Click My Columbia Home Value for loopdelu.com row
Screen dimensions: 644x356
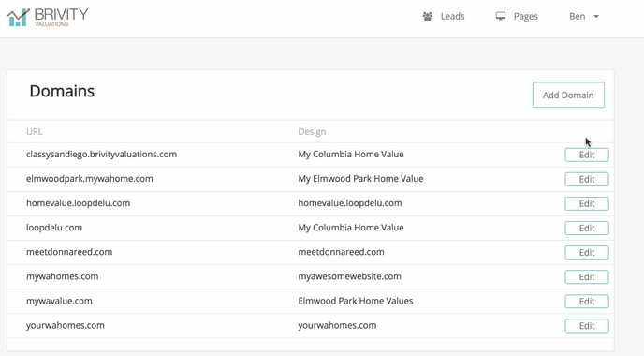tap(351, 228)
